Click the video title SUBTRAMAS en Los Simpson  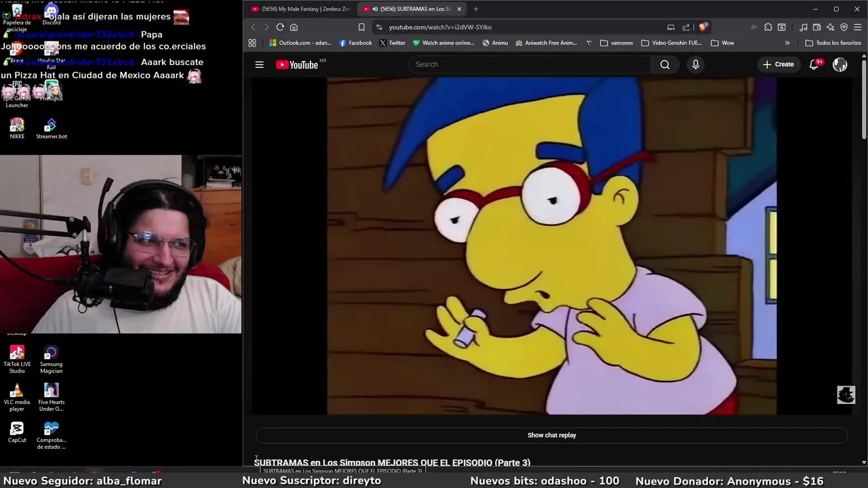[x=392, y=463]
